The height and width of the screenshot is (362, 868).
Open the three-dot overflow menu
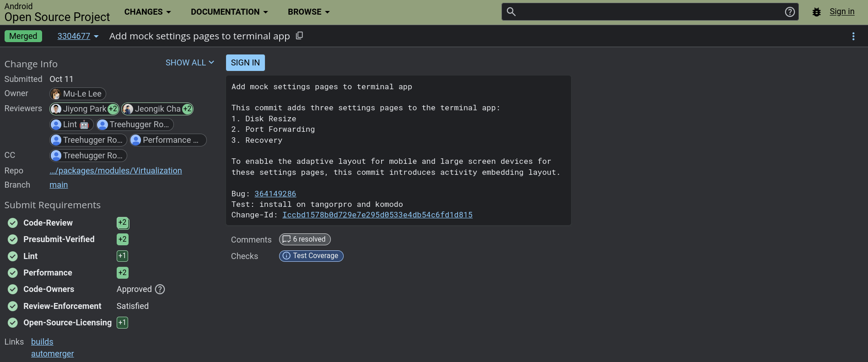tap(853, 36)
